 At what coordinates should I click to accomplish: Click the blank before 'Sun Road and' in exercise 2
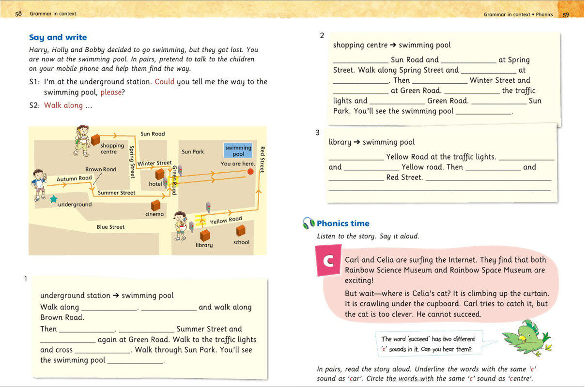click(x=361, y=60)
